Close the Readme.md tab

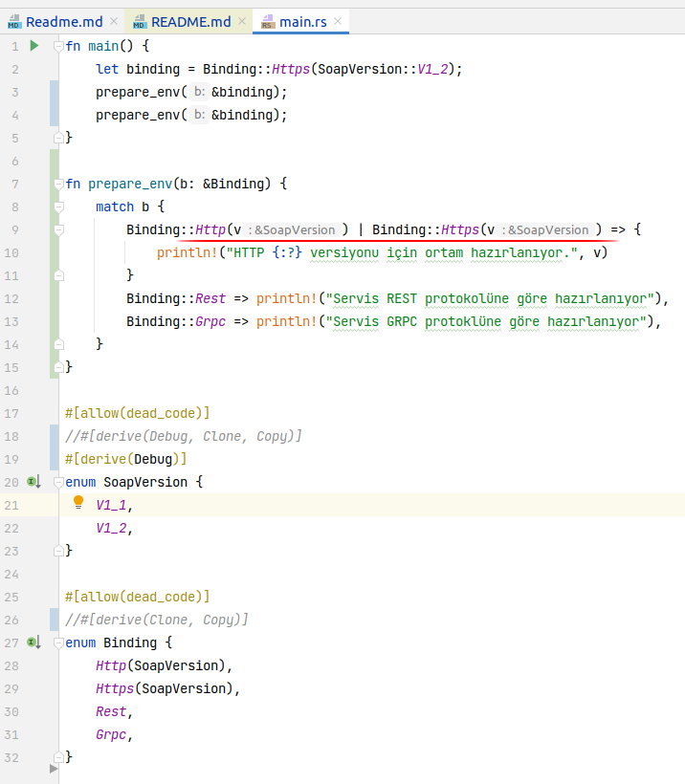114,21
